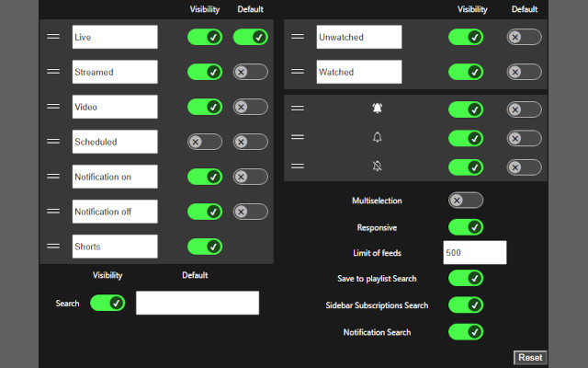Screen dimensions: 588x368
Task: Enable Scheduled default switch
Action: pyautogui.click(x=251, y=142)
